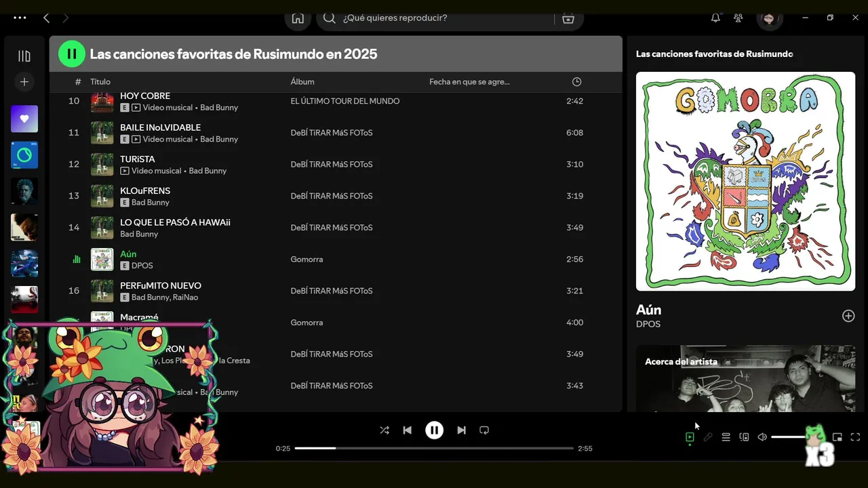Open Bad Bunny artist link under KLOuFRENS
The width and height of the screenshot is (868, 488).
[151, 203]
